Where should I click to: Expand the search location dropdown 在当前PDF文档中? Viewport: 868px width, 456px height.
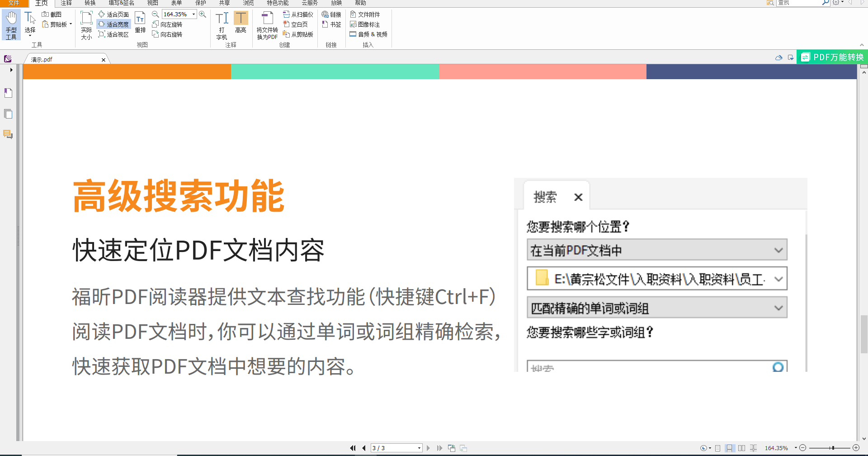click(x=778, y=249)
